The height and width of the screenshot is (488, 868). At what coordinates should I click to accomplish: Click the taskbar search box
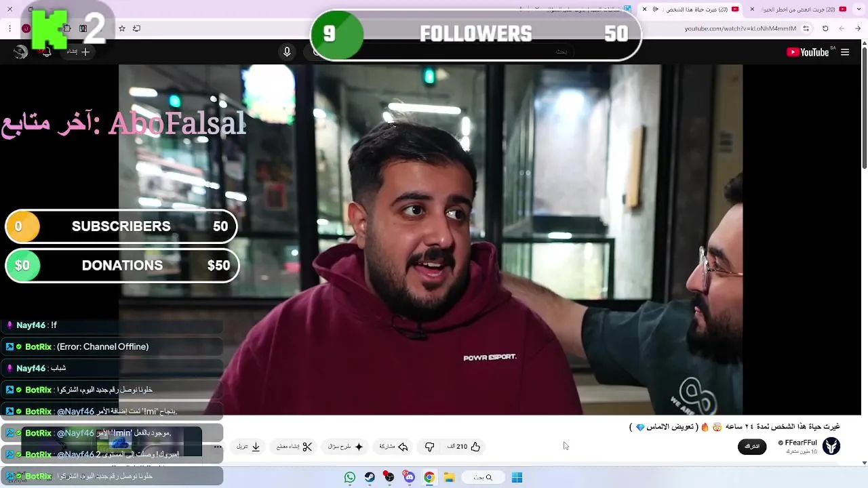coord(483,477)
